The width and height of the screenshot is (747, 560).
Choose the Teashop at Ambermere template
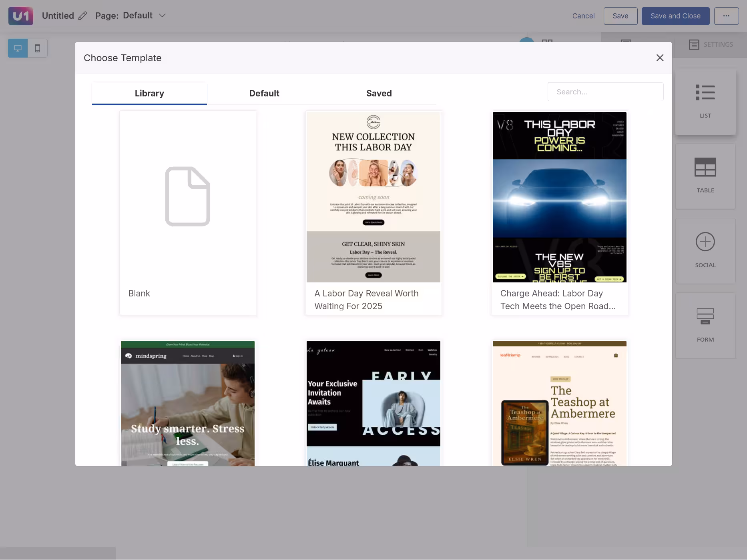(x=559, y=403)
